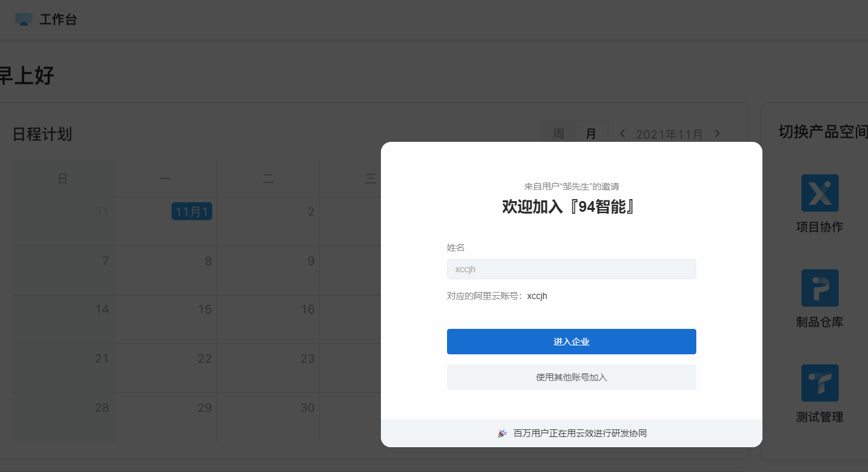Screen dimensions: 868x472
Task: Select calendar day 16
Action: click(308, 310)
